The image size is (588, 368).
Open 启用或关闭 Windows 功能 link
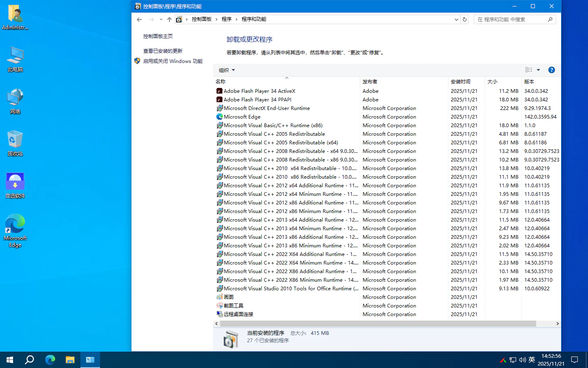coord(173,61)
